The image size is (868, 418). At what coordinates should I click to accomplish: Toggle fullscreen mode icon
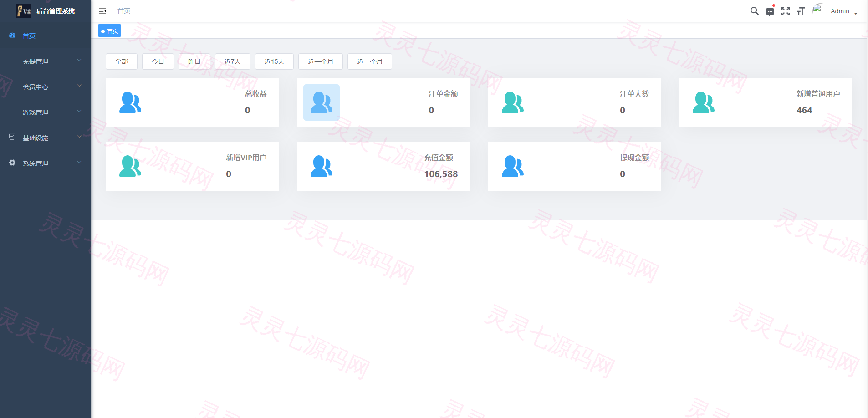786,11
